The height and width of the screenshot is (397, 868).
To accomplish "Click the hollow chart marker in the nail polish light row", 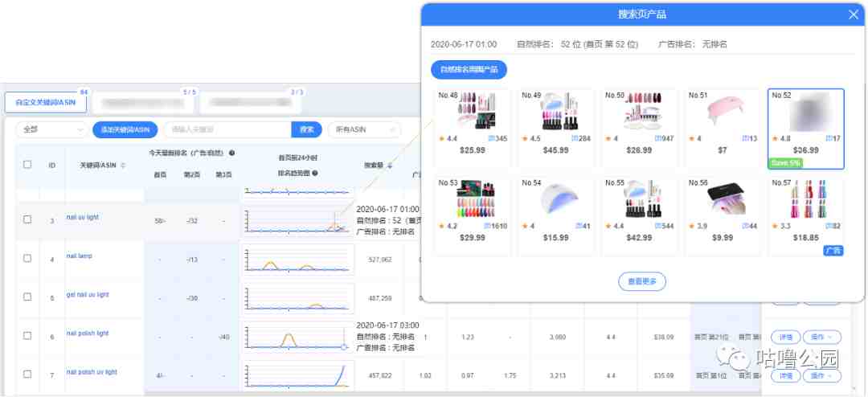I will click(343, 346).
